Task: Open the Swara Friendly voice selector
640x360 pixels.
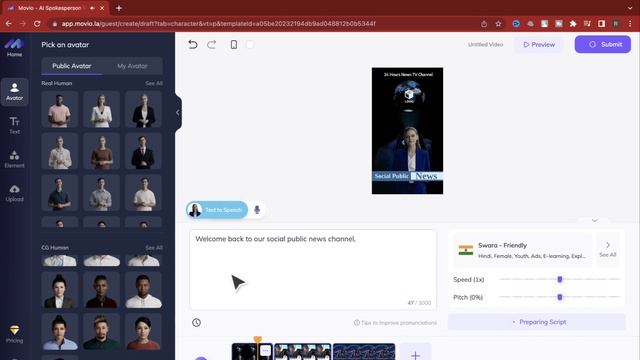Action: click(x=522, y=250)
